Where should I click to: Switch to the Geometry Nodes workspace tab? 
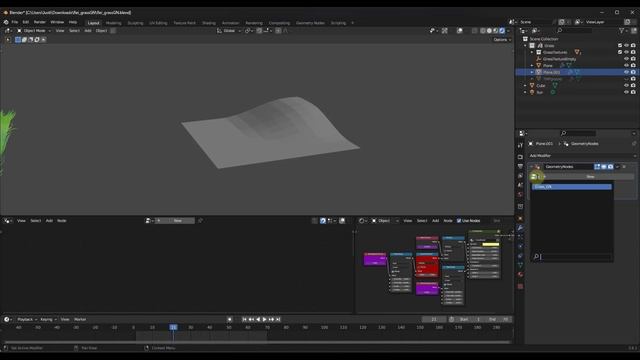pyautogui.click(x=310, y=23)
